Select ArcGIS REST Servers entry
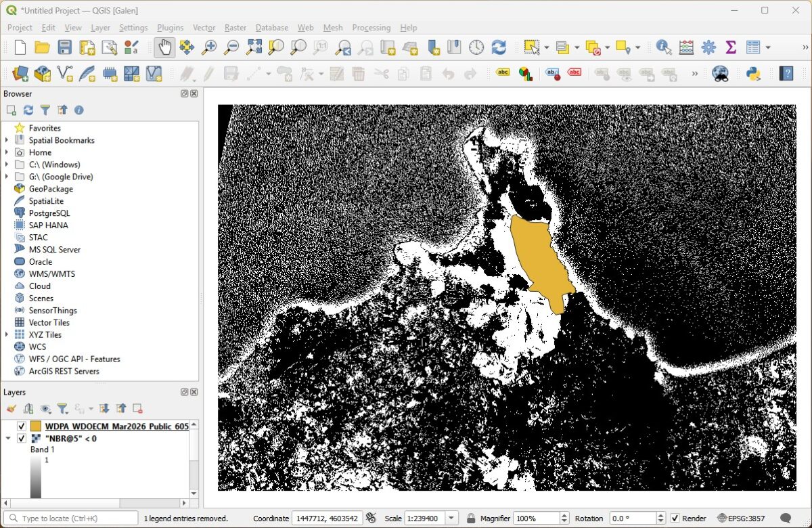This screenshot has height=528, width=812. pyautogui.click(x=64, y=371)
